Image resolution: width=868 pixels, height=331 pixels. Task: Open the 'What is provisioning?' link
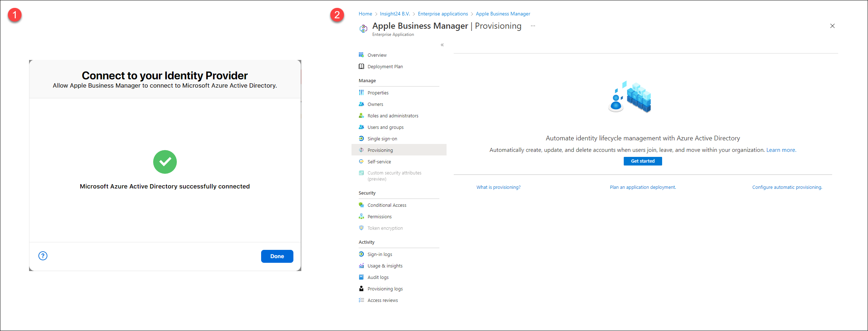coord(499,187)
